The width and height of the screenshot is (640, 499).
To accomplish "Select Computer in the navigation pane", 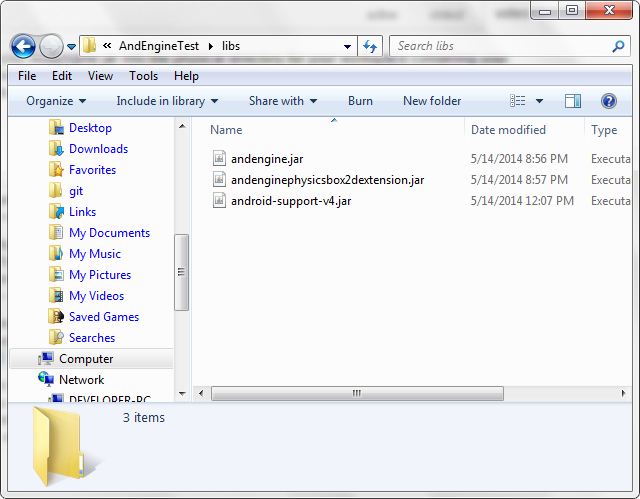I will pyautogui.click(x=86, y=359).
